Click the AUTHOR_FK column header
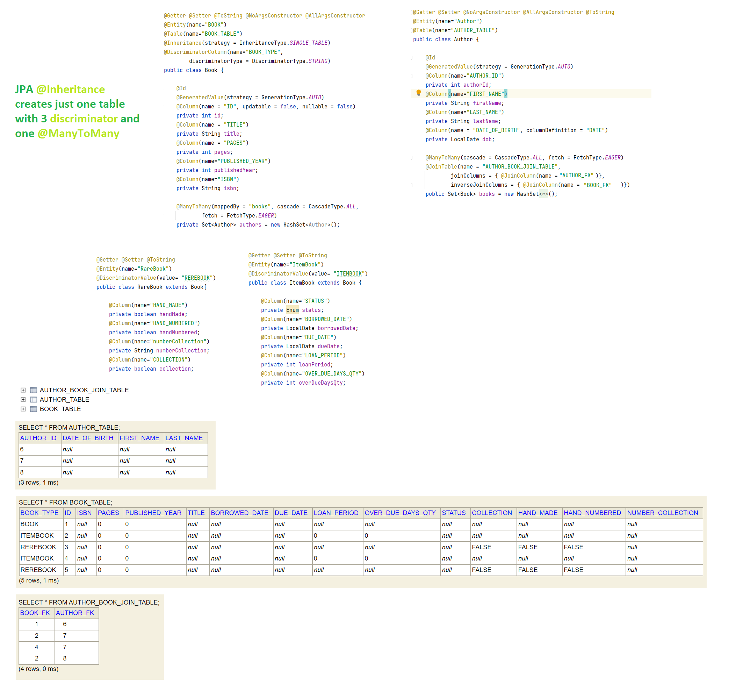The height and width of the screenshot is (700, 736). (74, 613)
